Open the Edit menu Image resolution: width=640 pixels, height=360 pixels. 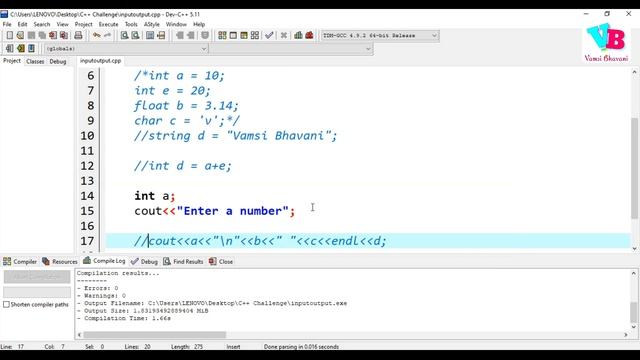[x=22, y=24]
